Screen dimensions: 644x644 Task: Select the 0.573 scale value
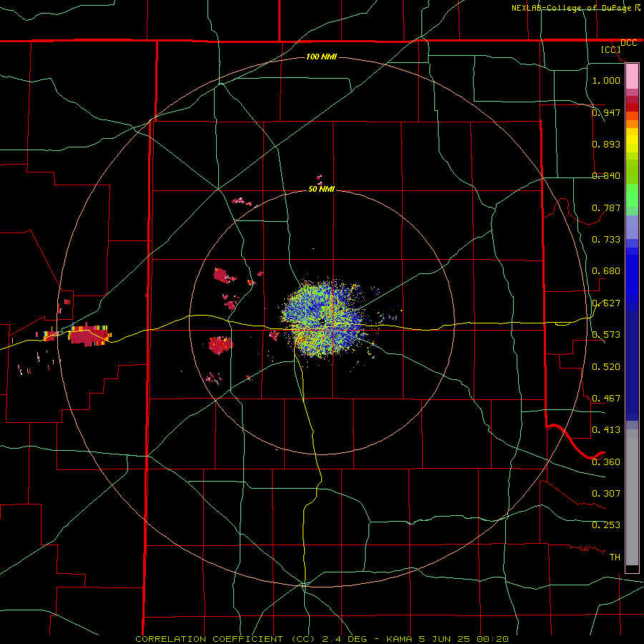point(606,335)
